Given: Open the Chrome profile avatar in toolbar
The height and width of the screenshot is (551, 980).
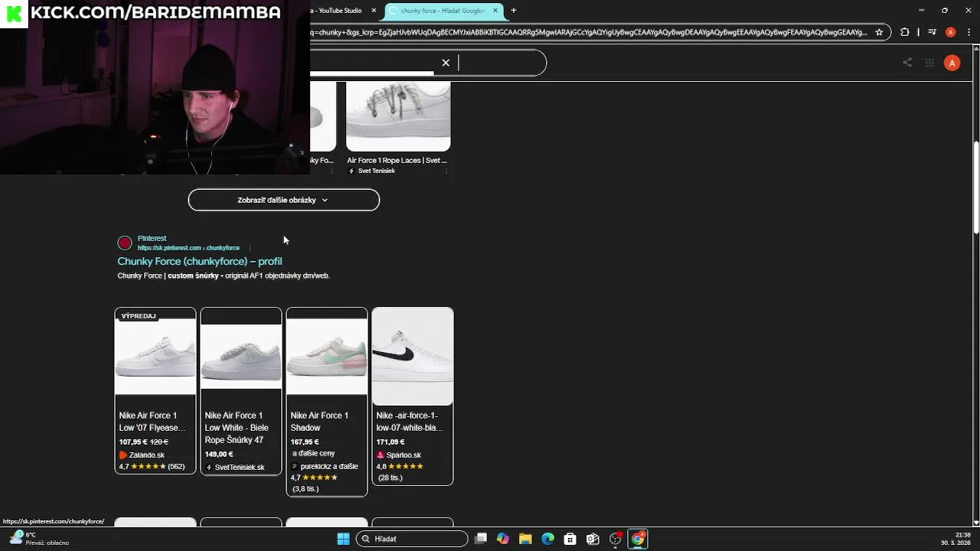Looking at the screenshot, I should 950,32.
